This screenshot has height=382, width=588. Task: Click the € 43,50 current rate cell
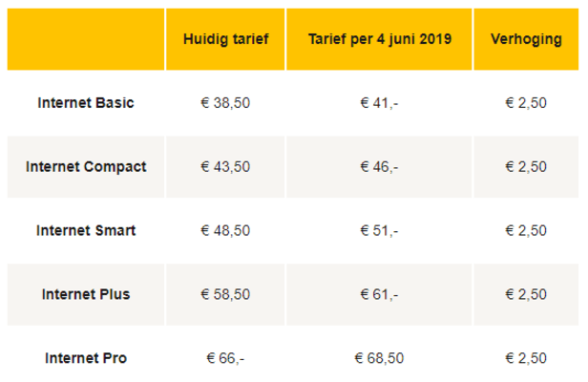[225, 166]
